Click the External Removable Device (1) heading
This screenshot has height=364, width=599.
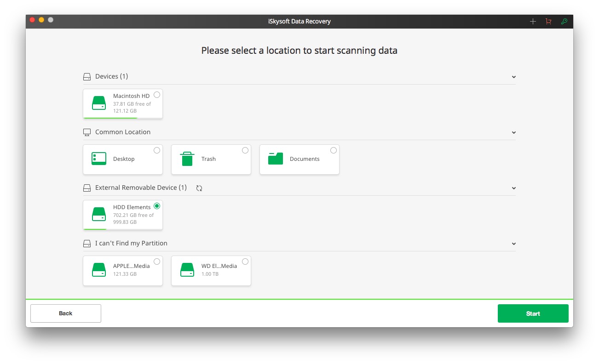[x=141, y=188]
